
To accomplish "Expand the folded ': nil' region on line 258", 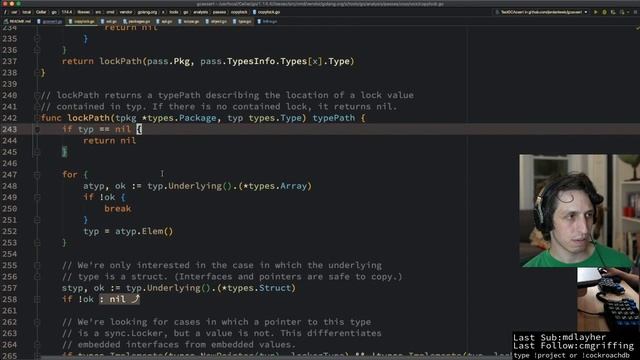I will click(120, 299).
